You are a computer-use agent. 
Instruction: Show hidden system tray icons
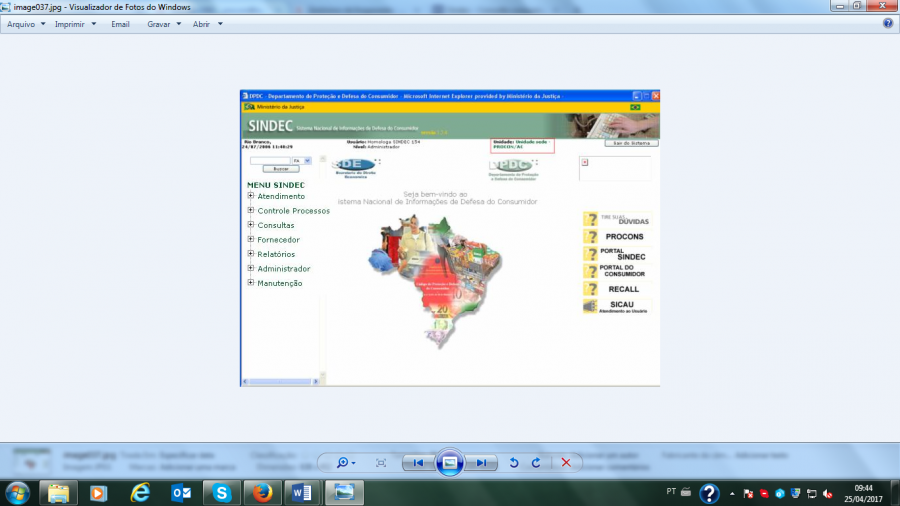click(x=733, y=493)
